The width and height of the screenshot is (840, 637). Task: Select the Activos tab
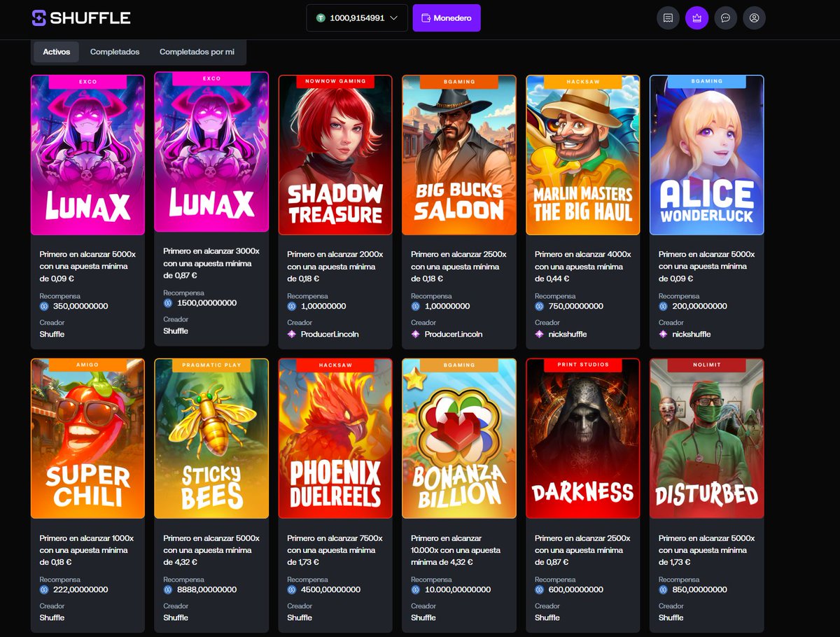click(x=57, y=52)
